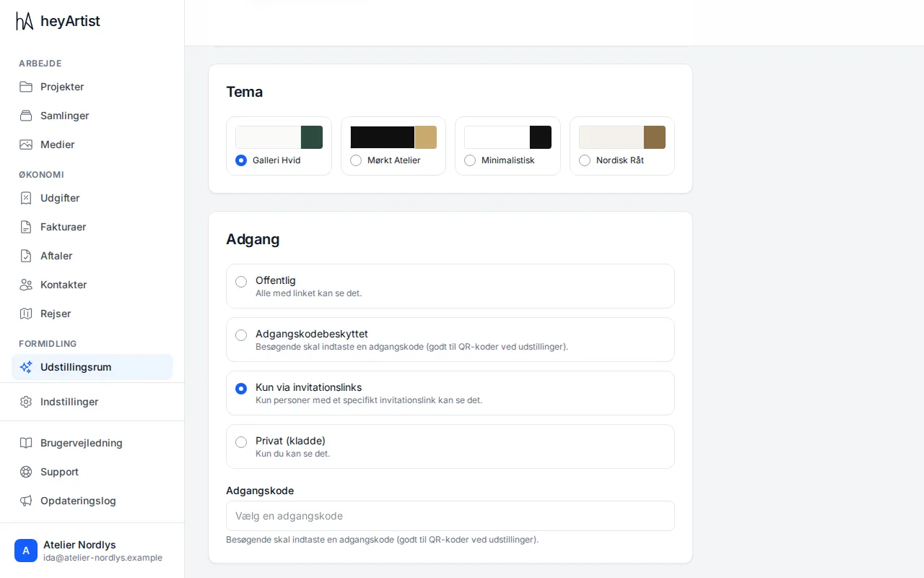This screenshot has height=578, width=924.
Task: Open the Projekter menu item
Action: click(92, 87)
